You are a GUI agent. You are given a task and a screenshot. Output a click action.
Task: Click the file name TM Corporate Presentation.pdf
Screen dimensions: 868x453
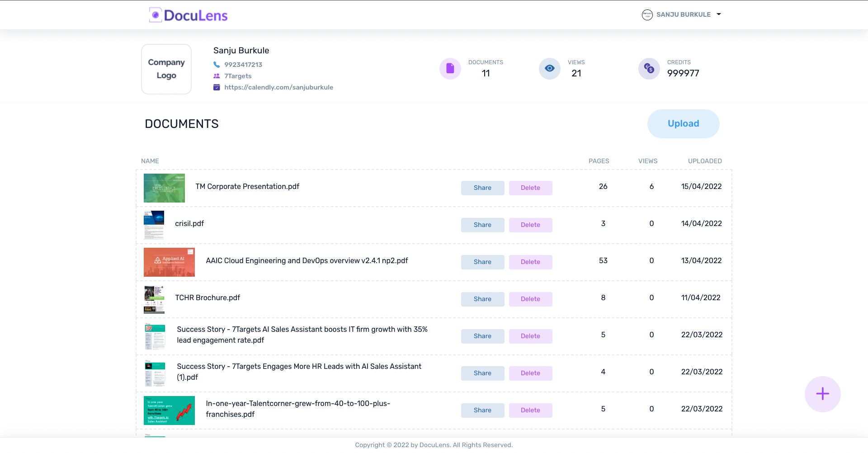coord(247,187)
